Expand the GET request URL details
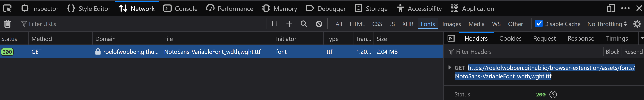Screen dimensions: 644x100 click(450, 67)
